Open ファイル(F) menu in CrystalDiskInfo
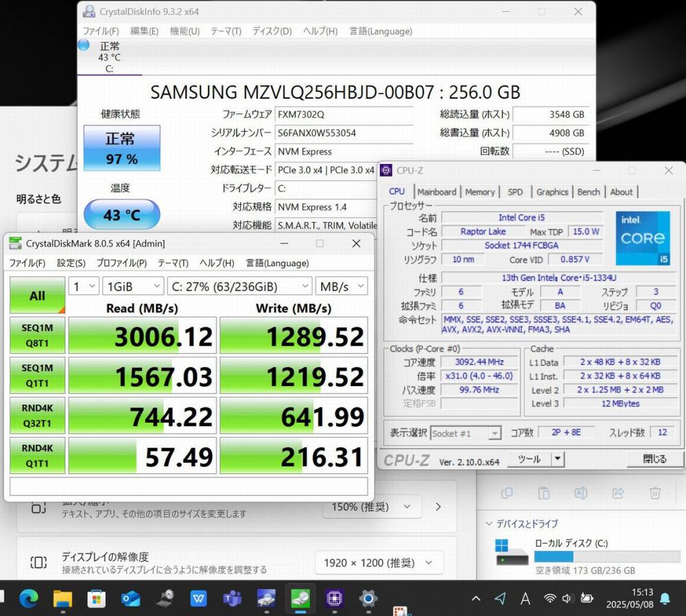The width and height of the screenshot is (686, 616). click(x=101, y=31)
